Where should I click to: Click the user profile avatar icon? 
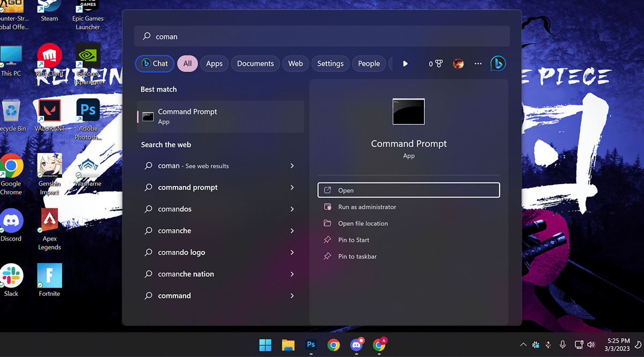pyautogui.click(x=458, y=63)
